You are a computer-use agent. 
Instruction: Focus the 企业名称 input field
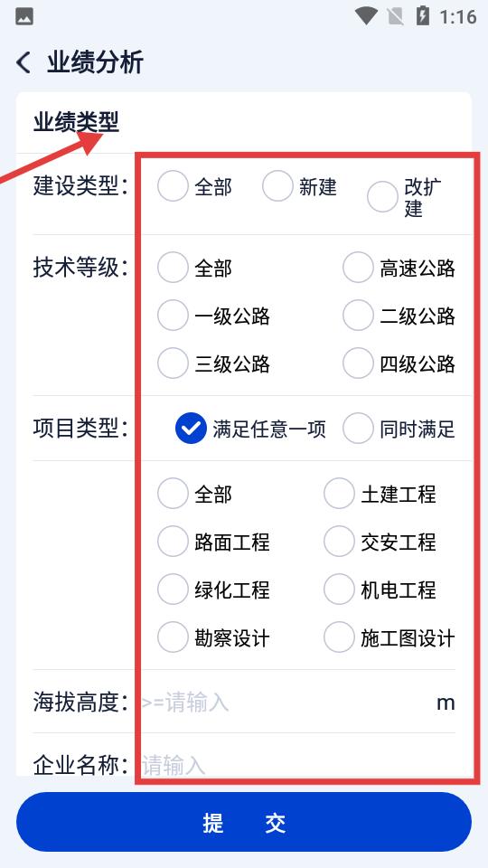pos(299,766)
